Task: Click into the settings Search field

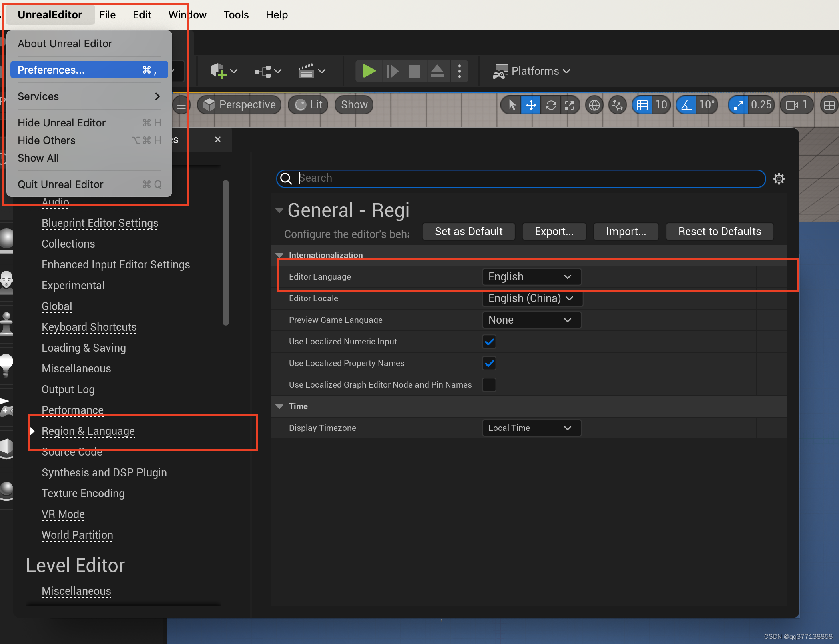Action: tap(520, 178)
